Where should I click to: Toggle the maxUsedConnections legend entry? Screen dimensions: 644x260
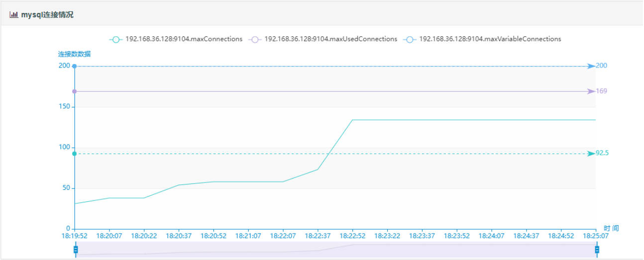tap(322, 39)
